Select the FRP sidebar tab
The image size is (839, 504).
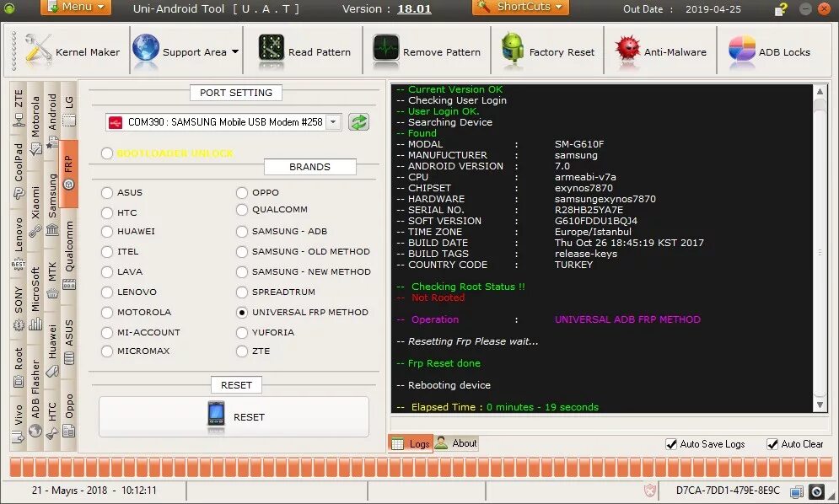coord(68,172)
